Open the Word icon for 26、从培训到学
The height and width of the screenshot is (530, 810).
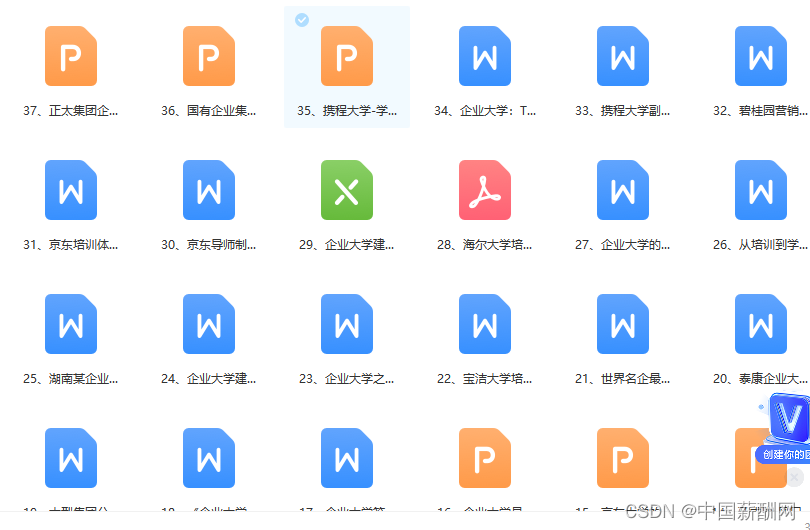(x=760, y=190)
